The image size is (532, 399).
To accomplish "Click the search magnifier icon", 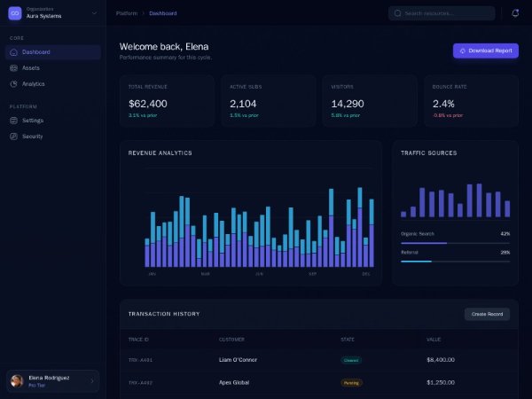I will [x=397, y=13].
